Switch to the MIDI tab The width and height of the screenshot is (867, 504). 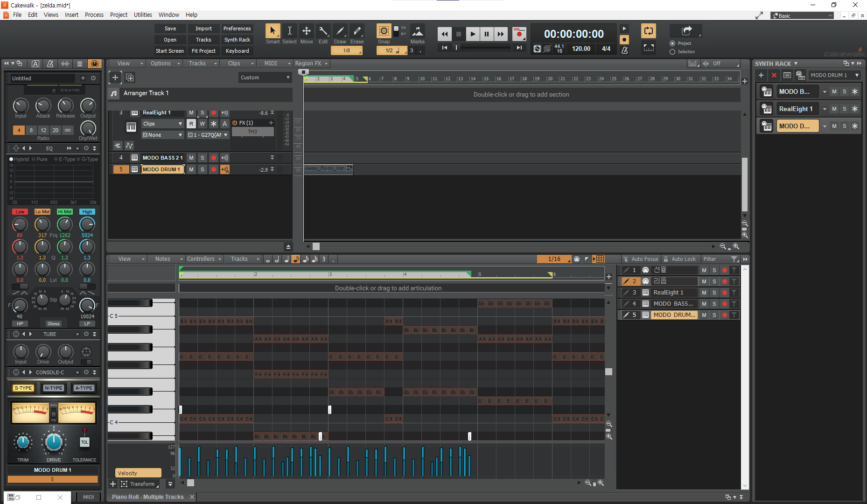point(88,497)
